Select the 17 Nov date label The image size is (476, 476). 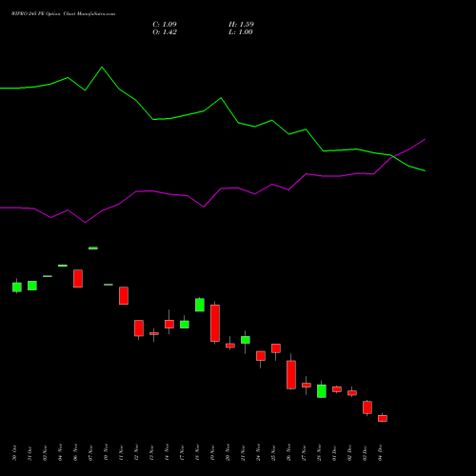(182, 453)
